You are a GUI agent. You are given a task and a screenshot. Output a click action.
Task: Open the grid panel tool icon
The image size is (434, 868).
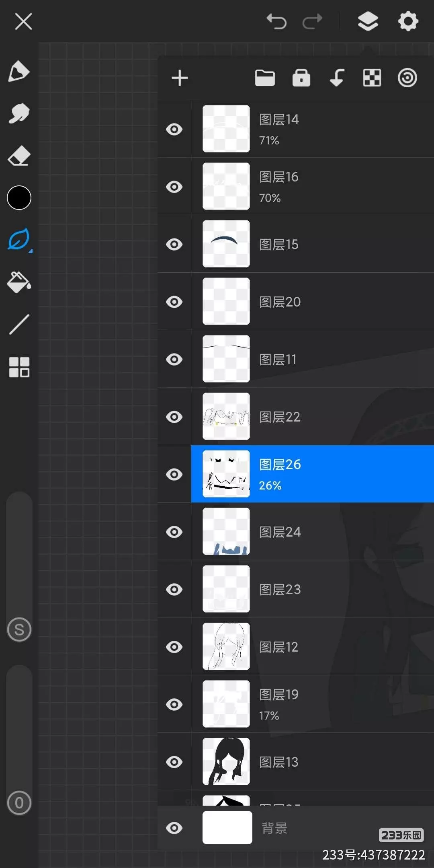coord(19,367)
